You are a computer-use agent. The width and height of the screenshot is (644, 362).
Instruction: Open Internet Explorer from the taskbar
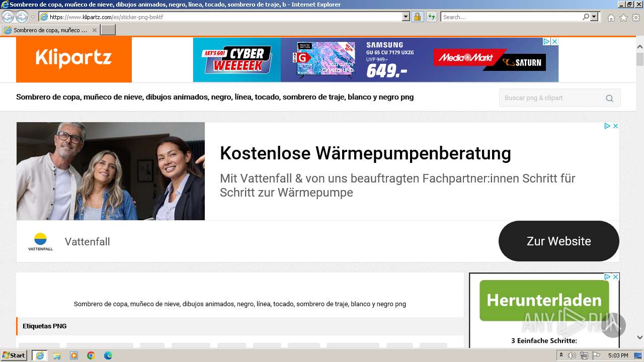pos(40,355)
